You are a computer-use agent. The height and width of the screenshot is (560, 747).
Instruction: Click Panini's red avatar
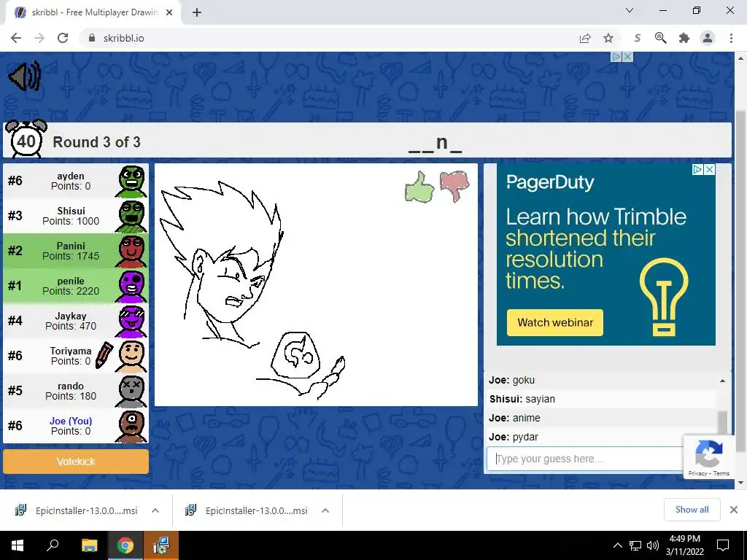point(131,252)
